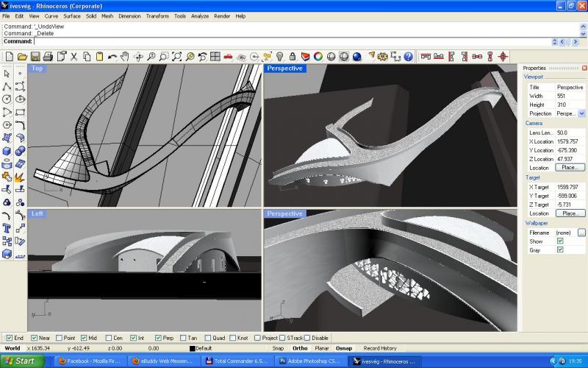This screenshot has width=588, height=368.
Task: Open the Surface menu
Action: click(x=72, y=15)
